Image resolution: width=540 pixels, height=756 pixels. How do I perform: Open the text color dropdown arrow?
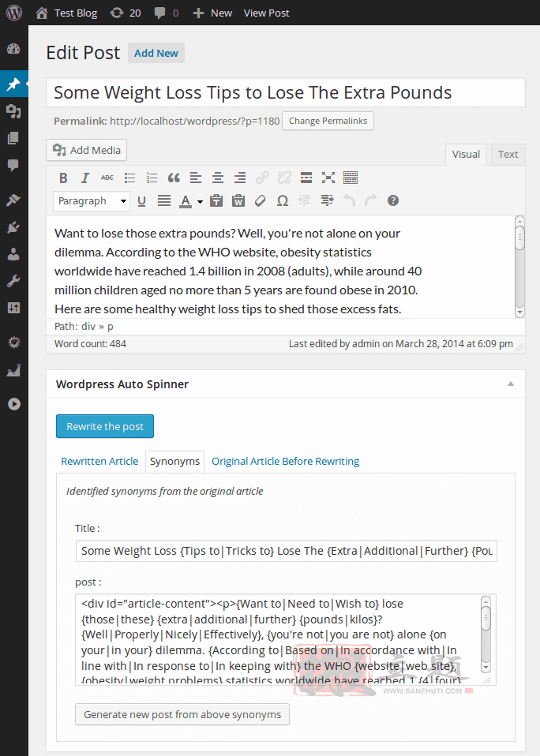point(200,201)
